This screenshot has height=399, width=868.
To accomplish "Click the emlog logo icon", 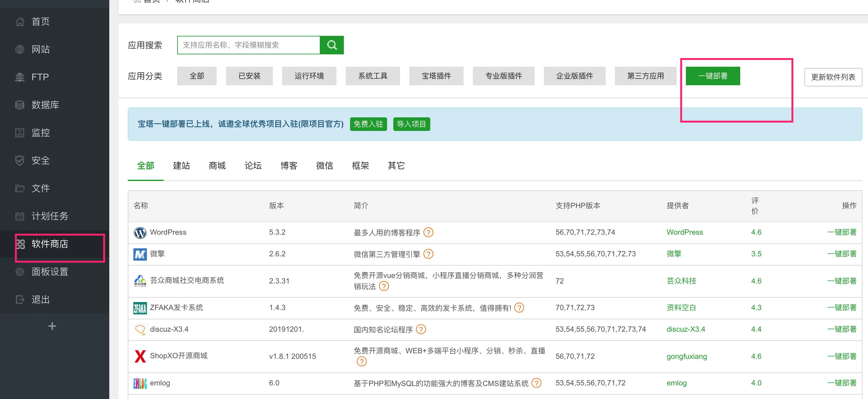I will (140, 383).
